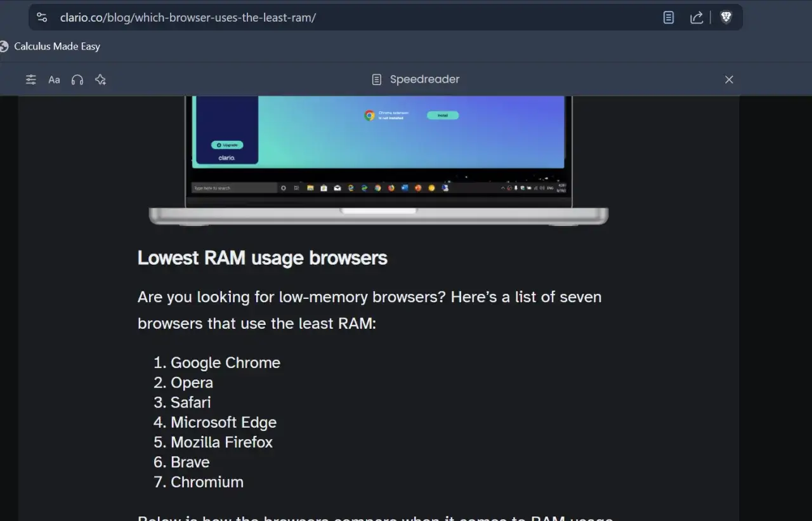Image resolution: width=812 pixels, height=521 pixels.
Task: Click the Mozilla Firefox list entry
Action: click(x=221, y=442)
